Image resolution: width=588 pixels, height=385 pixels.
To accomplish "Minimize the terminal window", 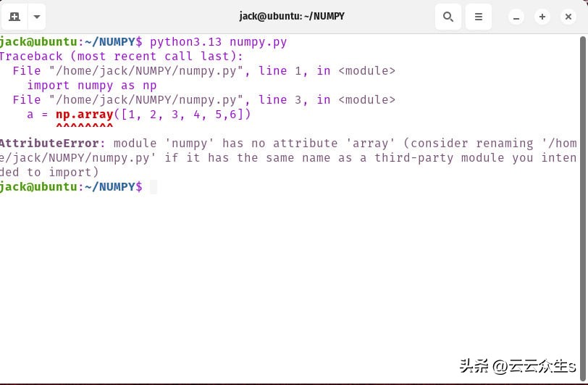I will [x=516, y=17].
